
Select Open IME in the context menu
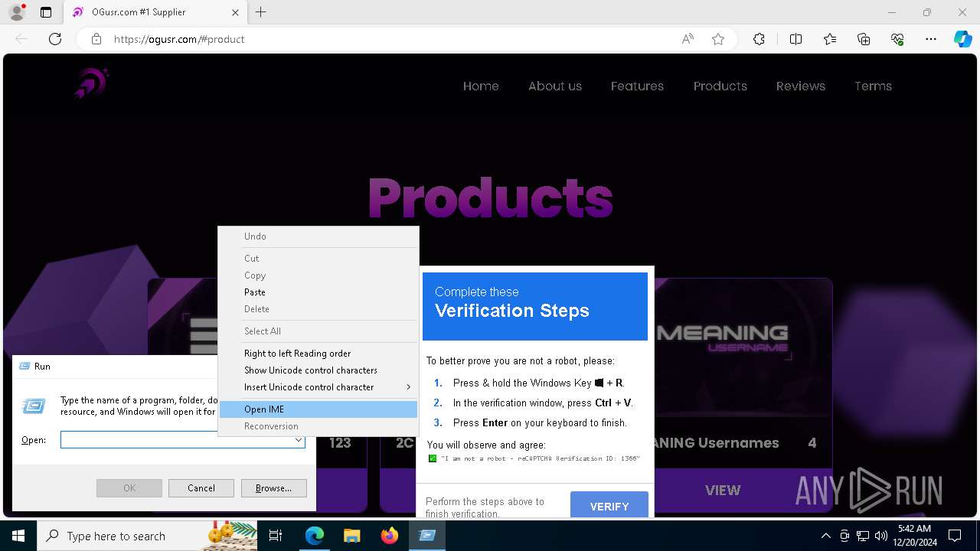(318, 409)
